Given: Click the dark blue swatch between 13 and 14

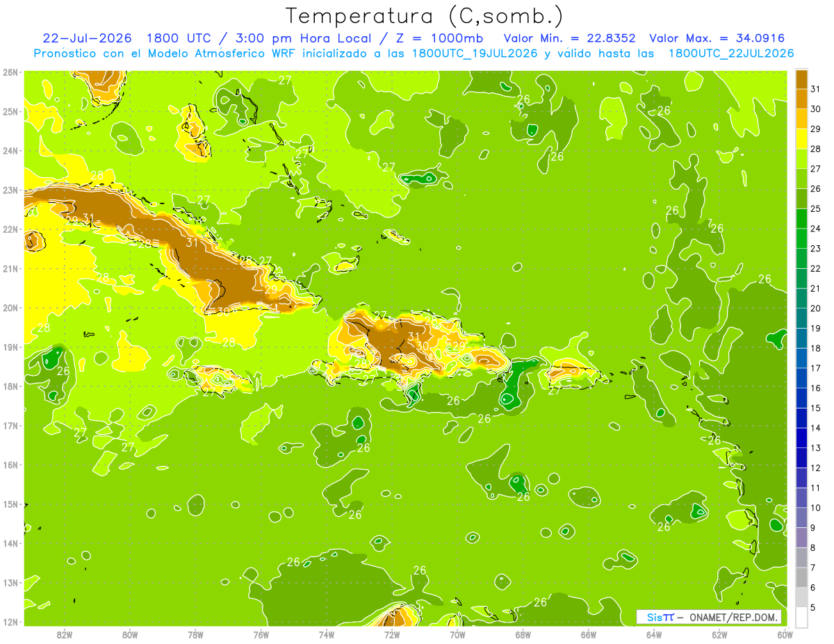Looking at the screenshot, I should tap(801, 438).
